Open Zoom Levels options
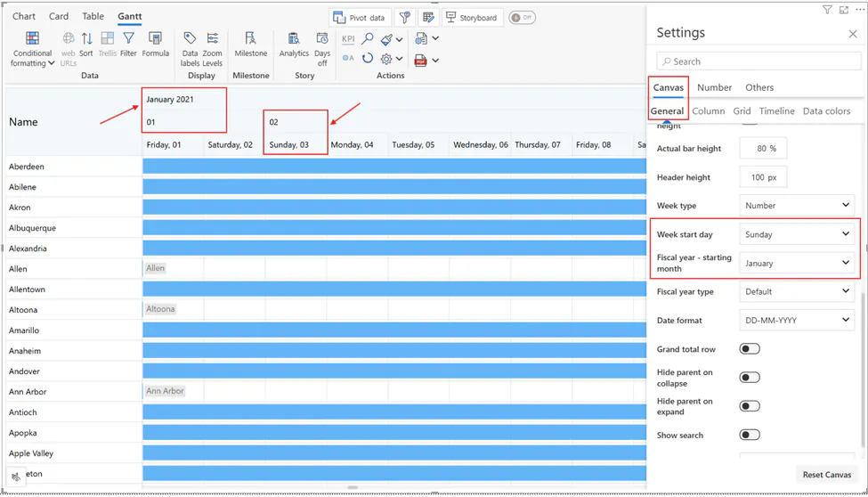This screenshot has height=497, width=868. click(x=213, y=40)
